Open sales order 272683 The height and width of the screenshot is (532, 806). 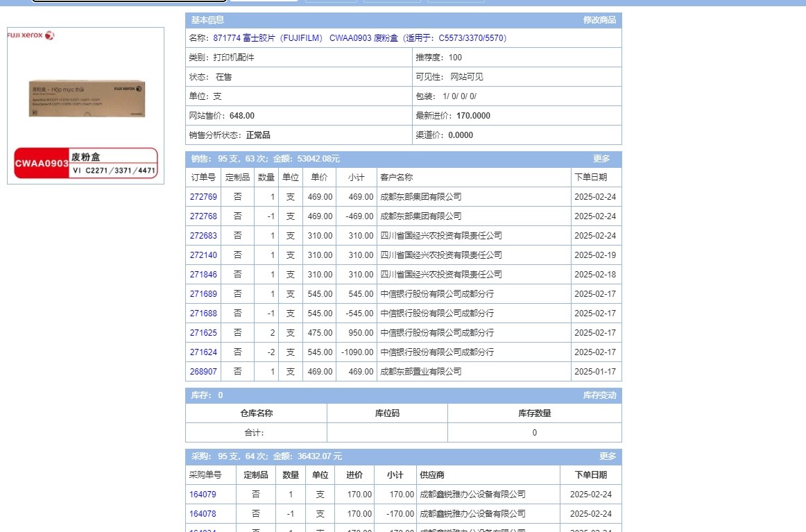[203, 236]
